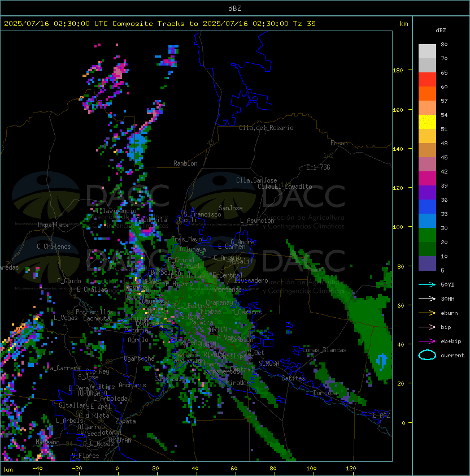Click the 50YD cyan arrow legend icon

(427, 285)
